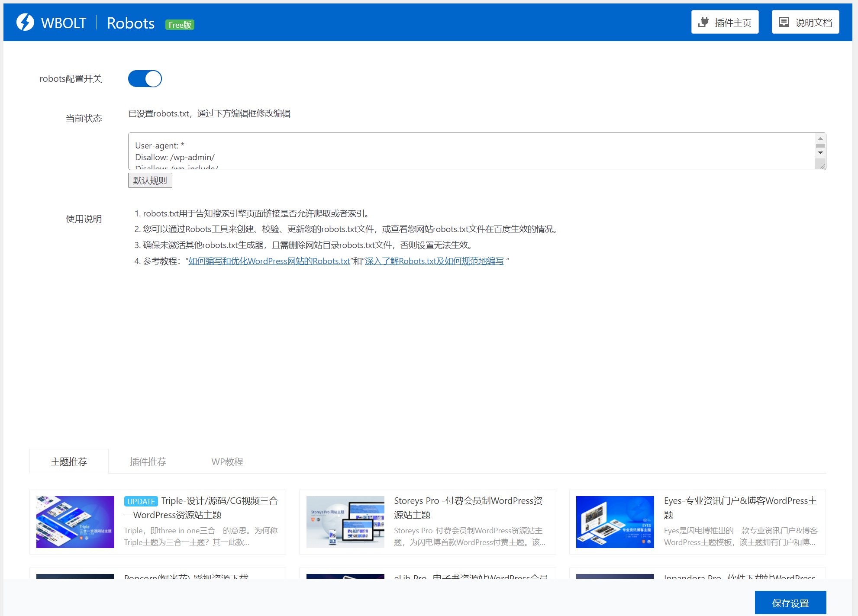Screen dimensions: 858x616
Task: Click the WBOLT lightning logo icon
Action: 25,23
